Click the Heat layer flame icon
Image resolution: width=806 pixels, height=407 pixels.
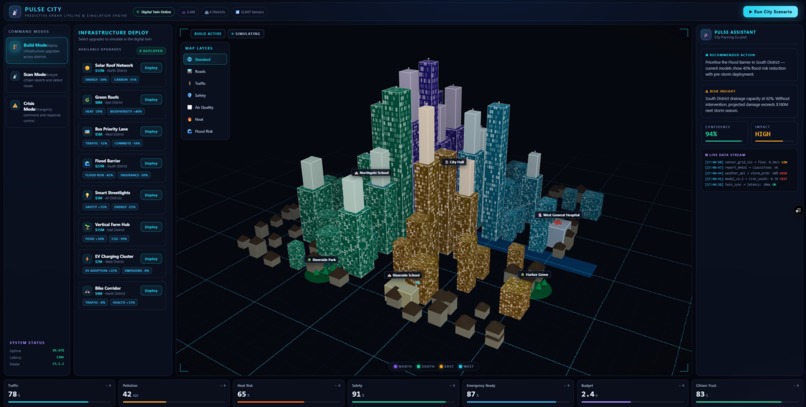point(190,119)
